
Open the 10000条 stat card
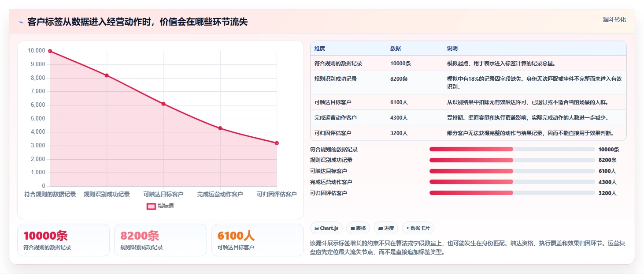pyautogui.click(x=63, y=240)
